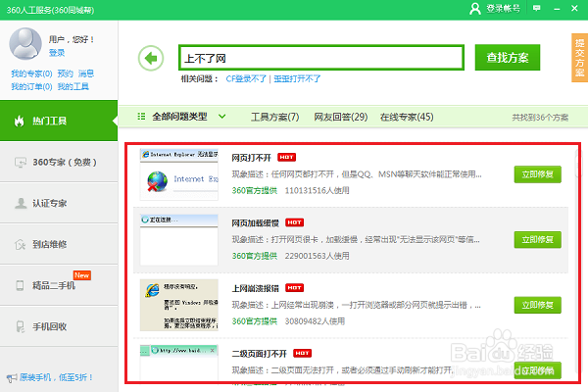Click the 到店维修 repair icon
Screen dimensions: 588x392
point(20,245)
